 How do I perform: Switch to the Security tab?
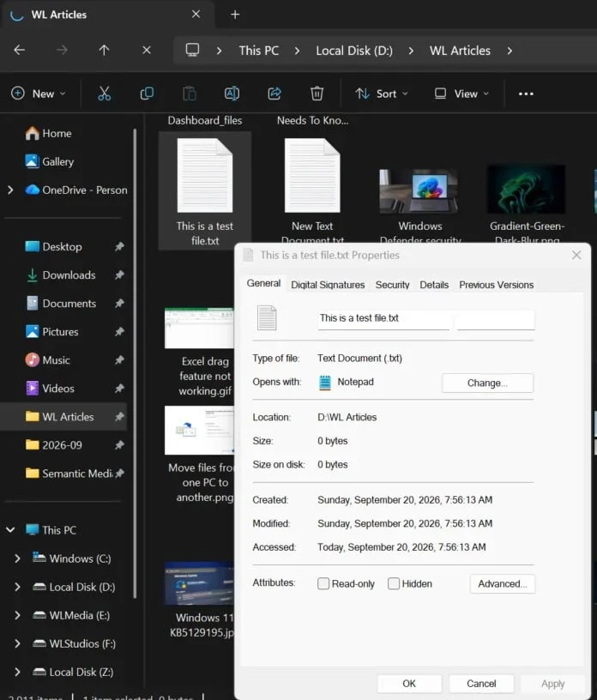[x=392, y=285]
